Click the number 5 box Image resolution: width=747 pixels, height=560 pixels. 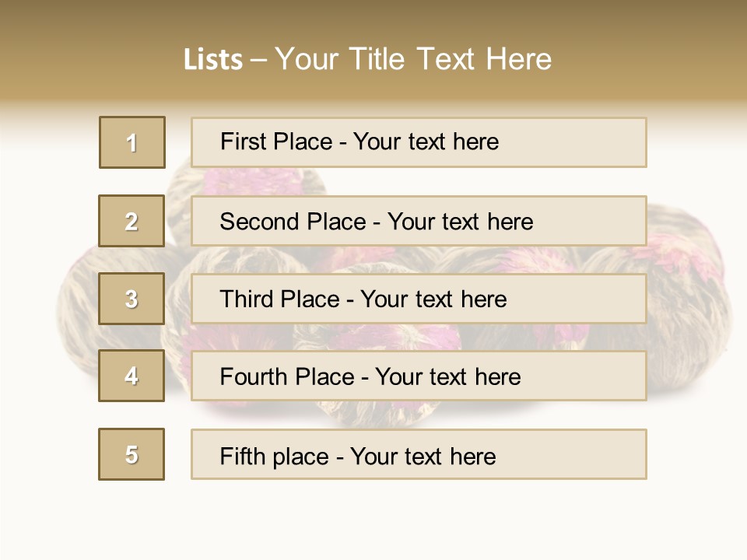[x=132, y=454]
